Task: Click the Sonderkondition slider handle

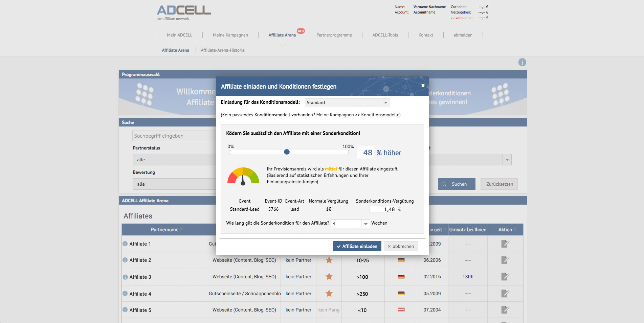Action: (287, 152)
